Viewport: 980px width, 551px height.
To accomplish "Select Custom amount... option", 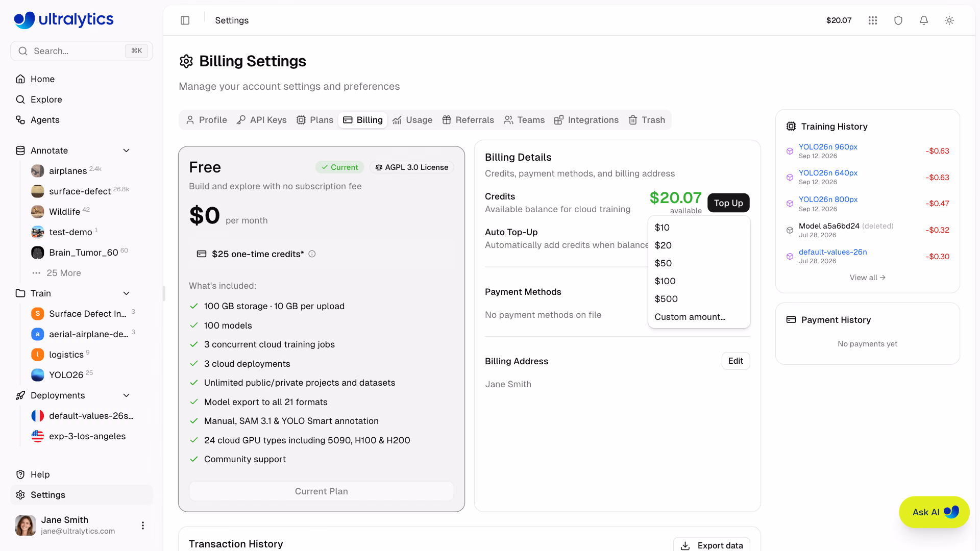I will pyautogui.click(x=699, y=317).
